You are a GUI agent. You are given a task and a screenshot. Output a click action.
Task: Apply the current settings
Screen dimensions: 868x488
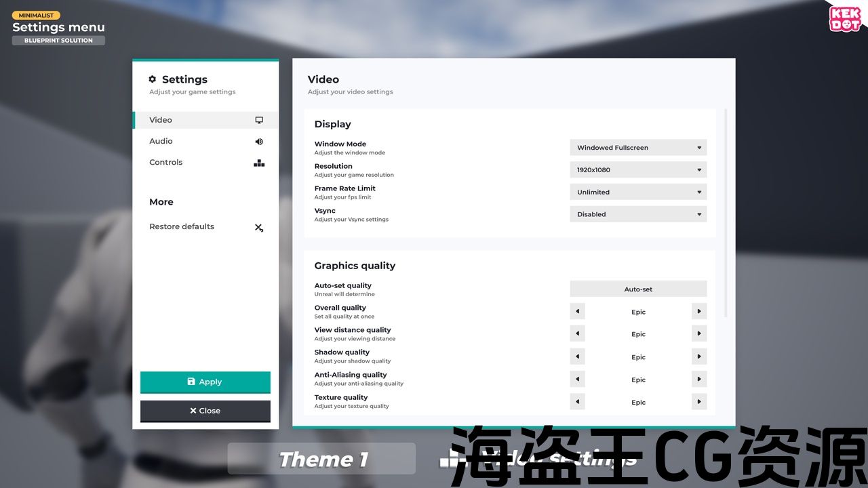(x=205, y=382)
